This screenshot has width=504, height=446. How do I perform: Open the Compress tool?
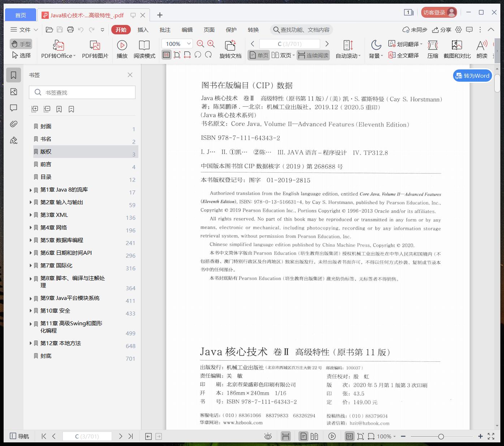[x=432, y=49]
